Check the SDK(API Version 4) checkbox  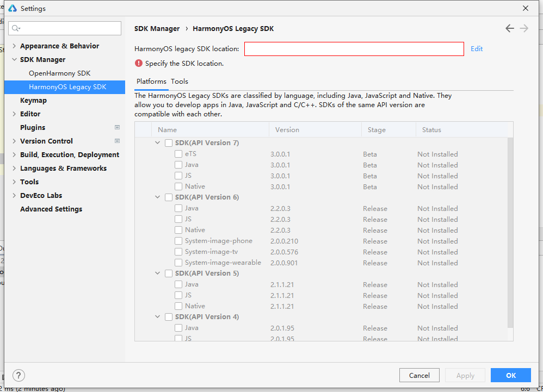click(169, 317)
